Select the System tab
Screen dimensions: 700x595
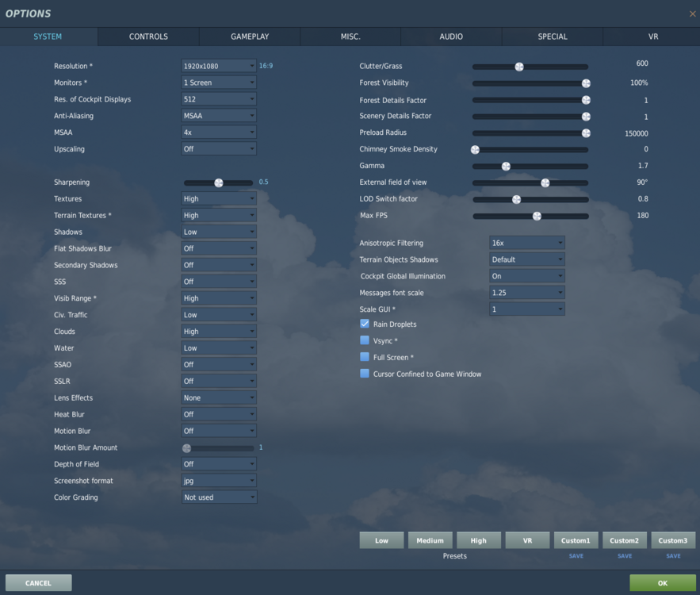[x=48, y=36]
